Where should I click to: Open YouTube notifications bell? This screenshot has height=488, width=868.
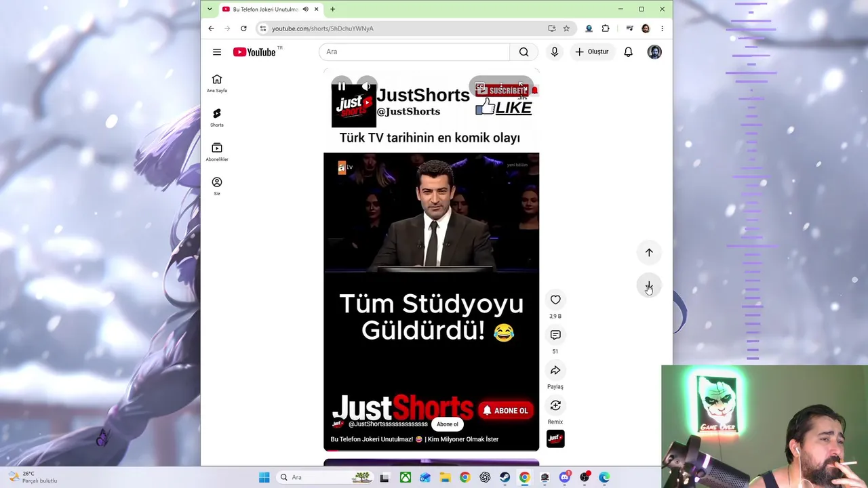[629, 52]
